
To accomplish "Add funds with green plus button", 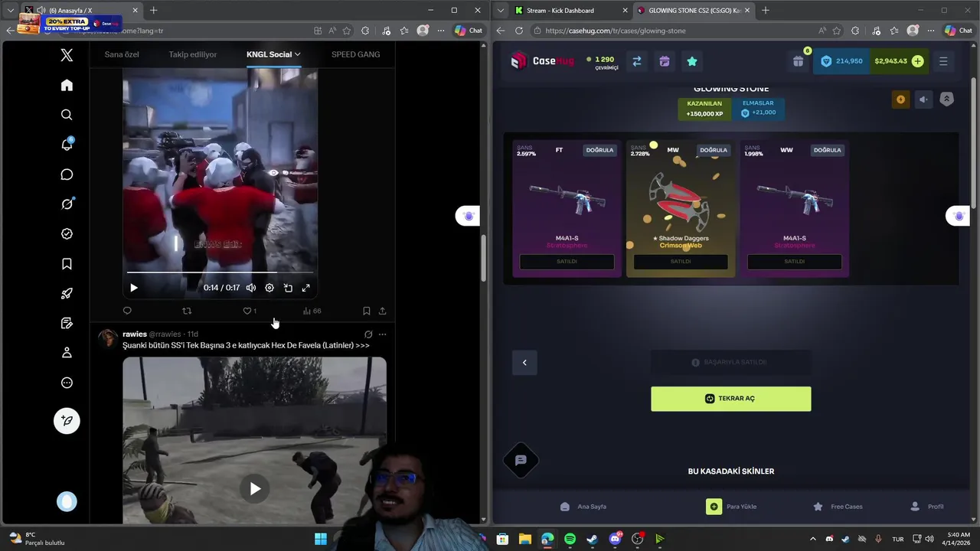I will point(917,61).
